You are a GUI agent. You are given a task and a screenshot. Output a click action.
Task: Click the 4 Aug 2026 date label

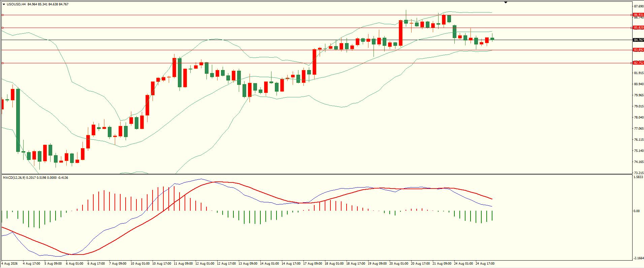click(x=9, y=264)
